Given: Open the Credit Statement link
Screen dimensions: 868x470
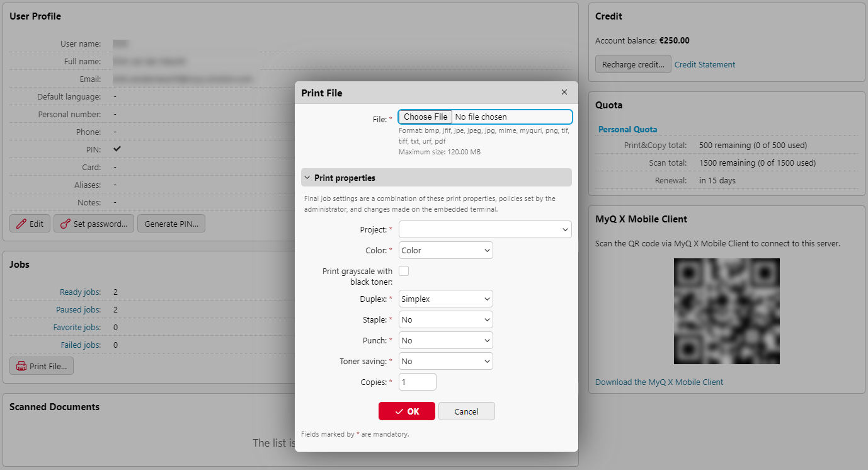Looking at the screenshot, I should [704, 64].
